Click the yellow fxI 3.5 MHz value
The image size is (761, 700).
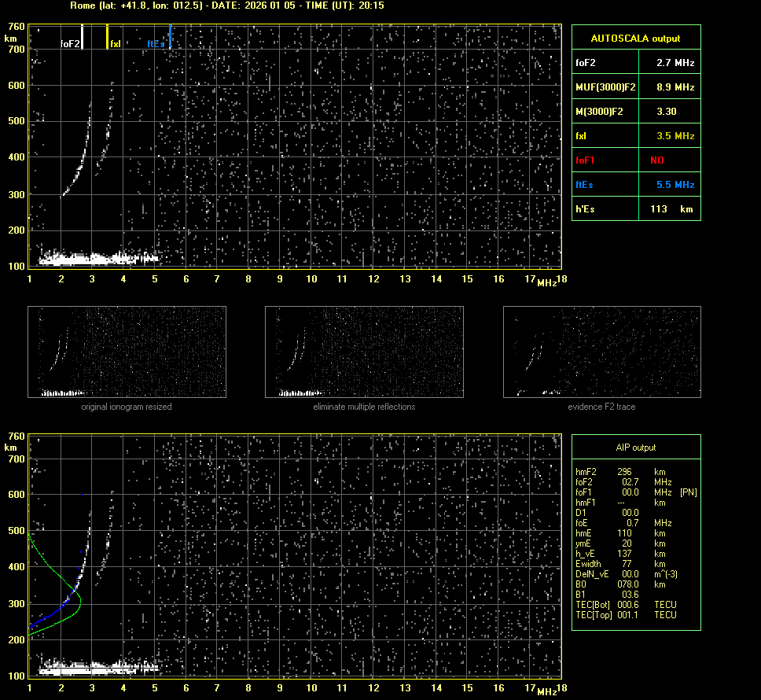[x=675, y=136]
